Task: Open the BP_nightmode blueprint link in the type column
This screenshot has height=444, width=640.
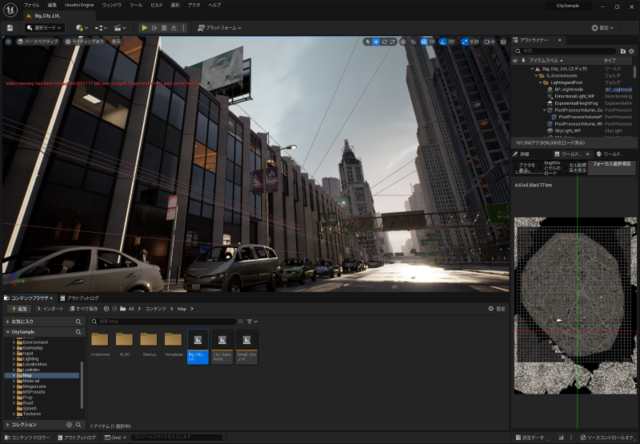Action: 618,89
